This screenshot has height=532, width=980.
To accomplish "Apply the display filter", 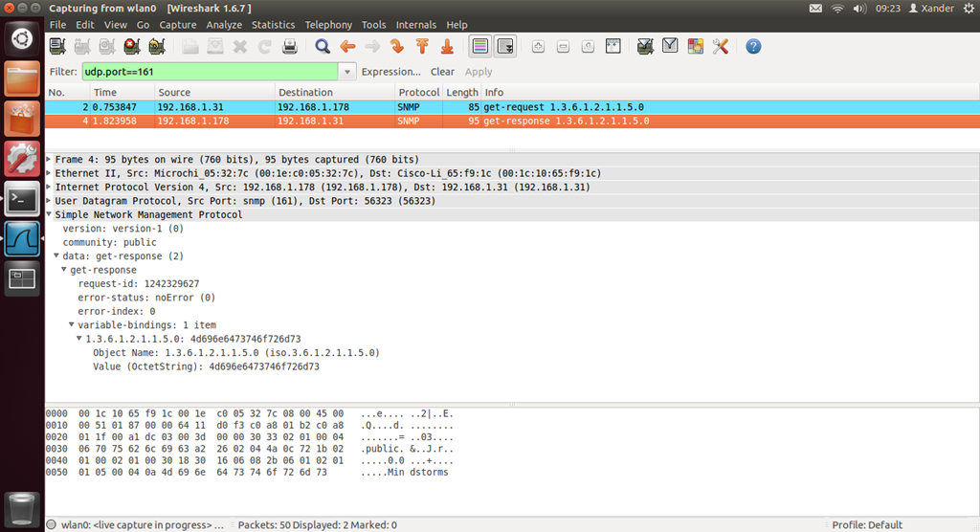I will pos(479,72).
